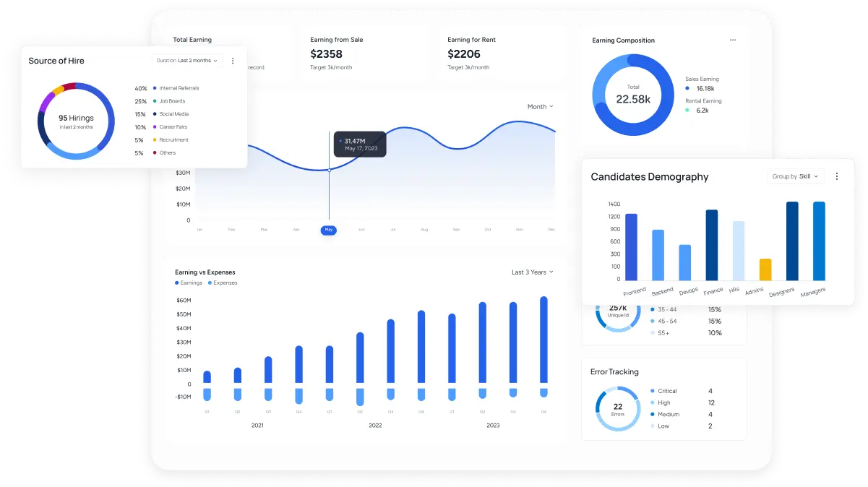
Task: Select the May month marker
Action: [329, 230]
